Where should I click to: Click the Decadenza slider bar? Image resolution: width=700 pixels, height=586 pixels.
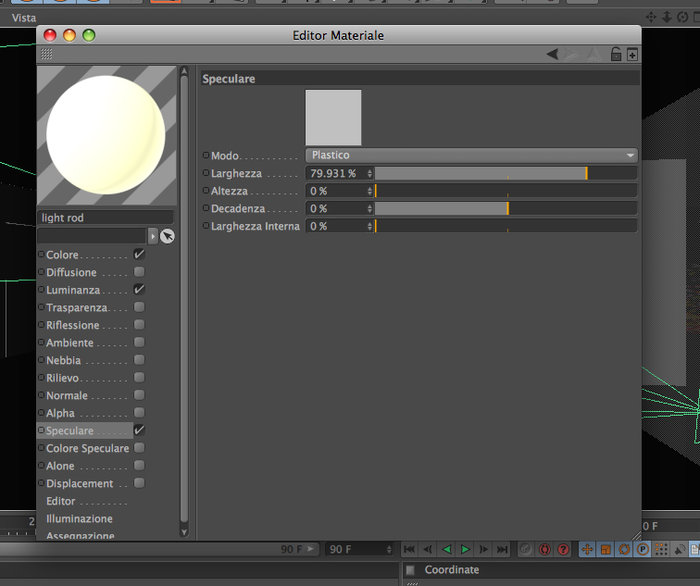506,208
